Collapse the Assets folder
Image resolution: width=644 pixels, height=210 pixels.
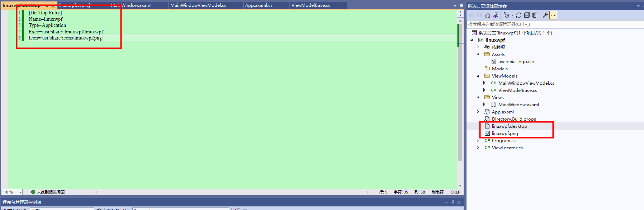pyautogui.click(x=478, y=54)
